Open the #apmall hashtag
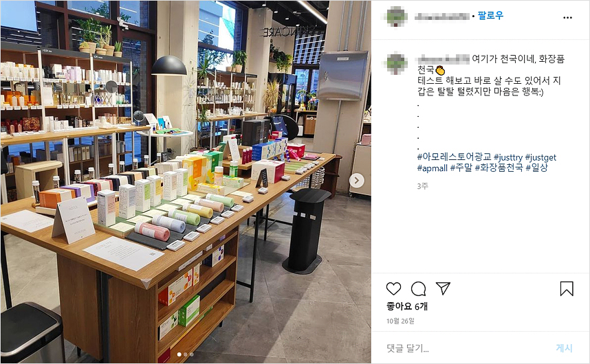590x364 pixels. (433, 168)
